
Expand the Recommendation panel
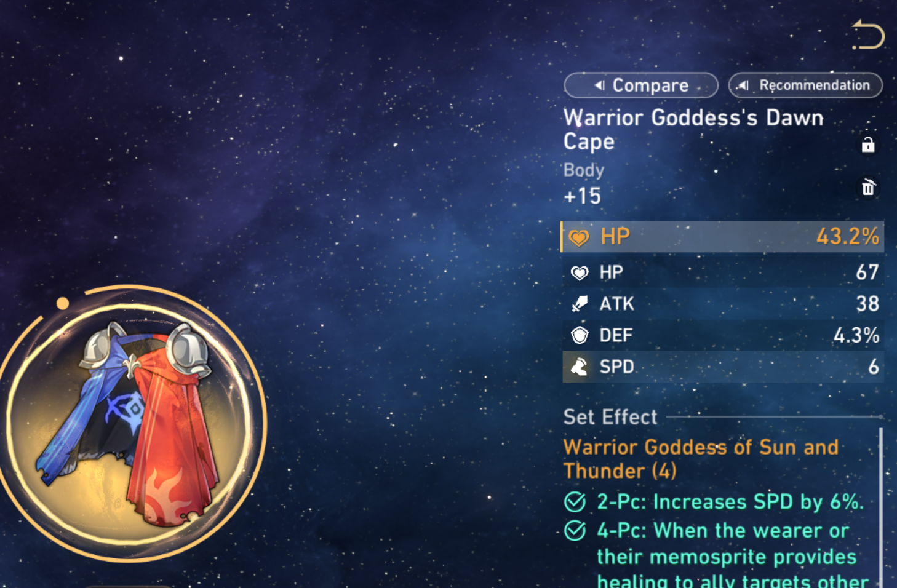[805, 85]
